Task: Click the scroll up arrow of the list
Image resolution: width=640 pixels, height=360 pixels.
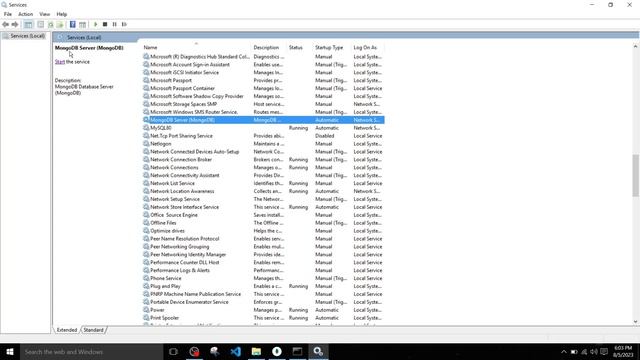Action: 636,47
